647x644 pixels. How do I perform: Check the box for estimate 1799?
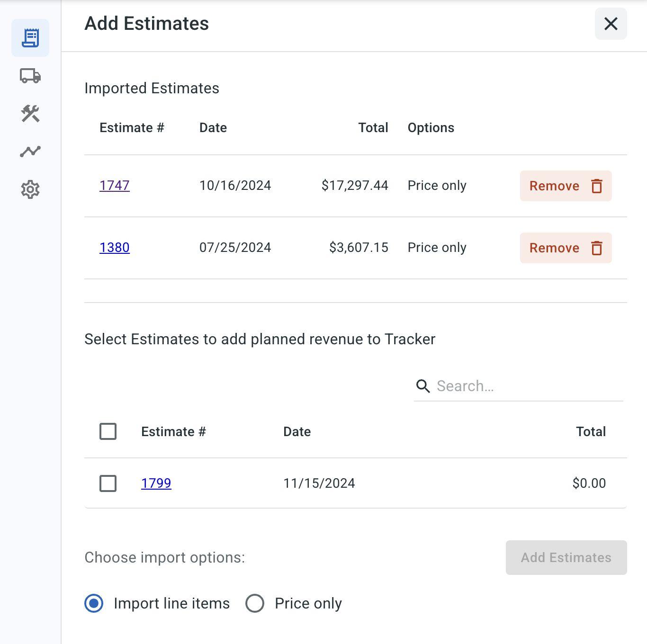pos(108,483)
